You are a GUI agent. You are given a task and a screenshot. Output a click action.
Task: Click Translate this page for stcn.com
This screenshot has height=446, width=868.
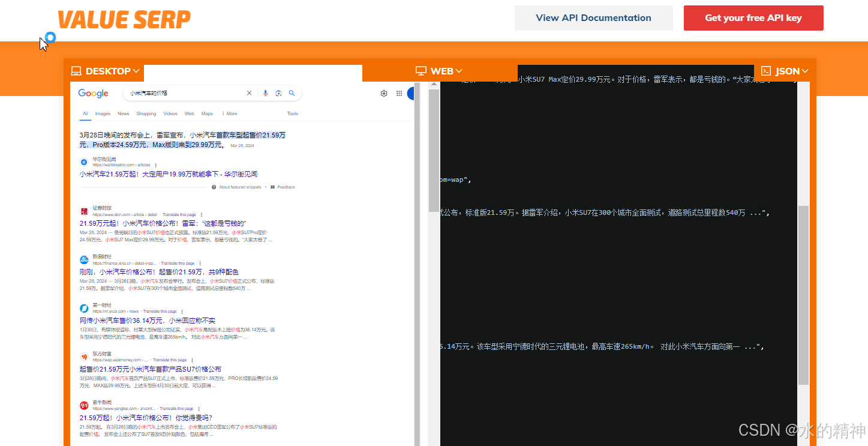pyautogui.click(x=179, y=214)
